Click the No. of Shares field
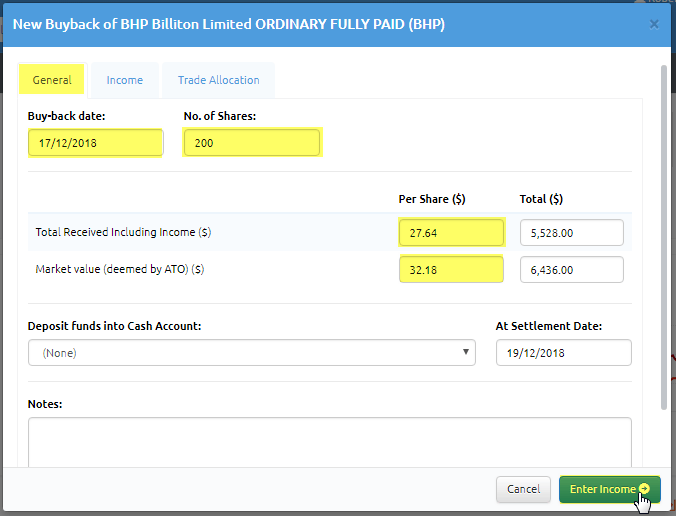Viewport: 676px width, 516px height. 252,143
